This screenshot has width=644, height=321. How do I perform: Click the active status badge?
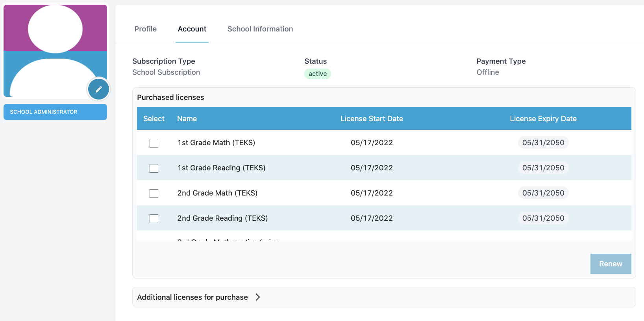point(318,74)
